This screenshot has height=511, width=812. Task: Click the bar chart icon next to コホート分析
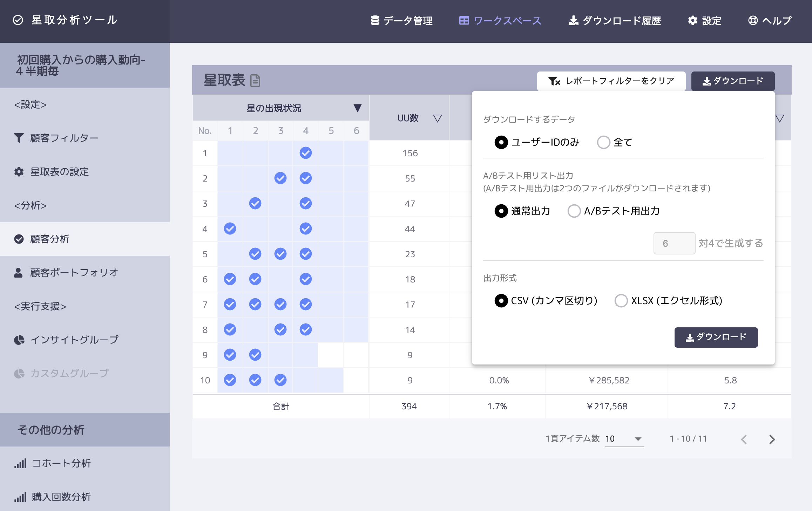[x=20, y=463]
